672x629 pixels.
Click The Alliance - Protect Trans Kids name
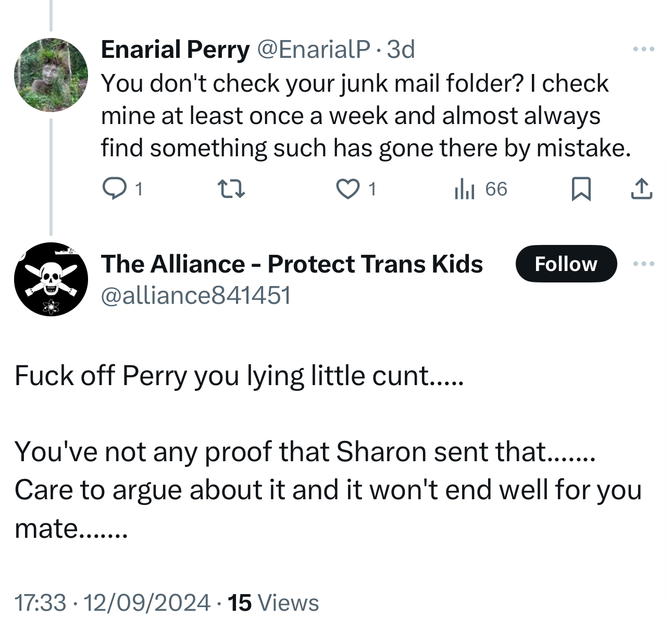click(292, 264)
